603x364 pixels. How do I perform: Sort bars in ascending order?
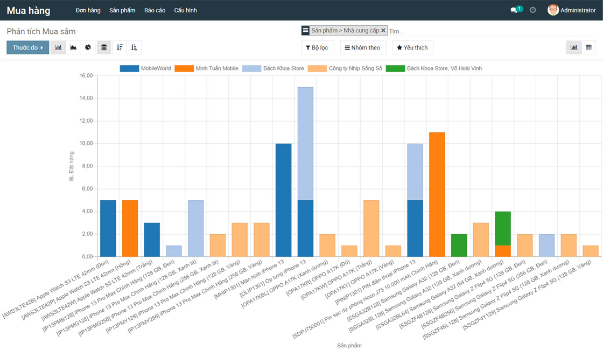(134, 47)
